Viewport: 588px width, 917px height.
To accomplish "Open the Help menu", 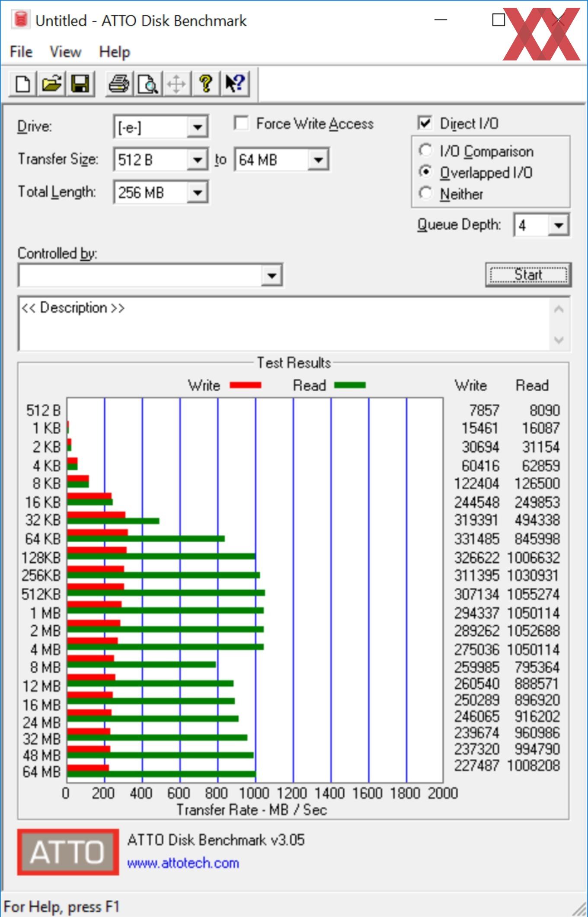I will [x=115, y=52].
